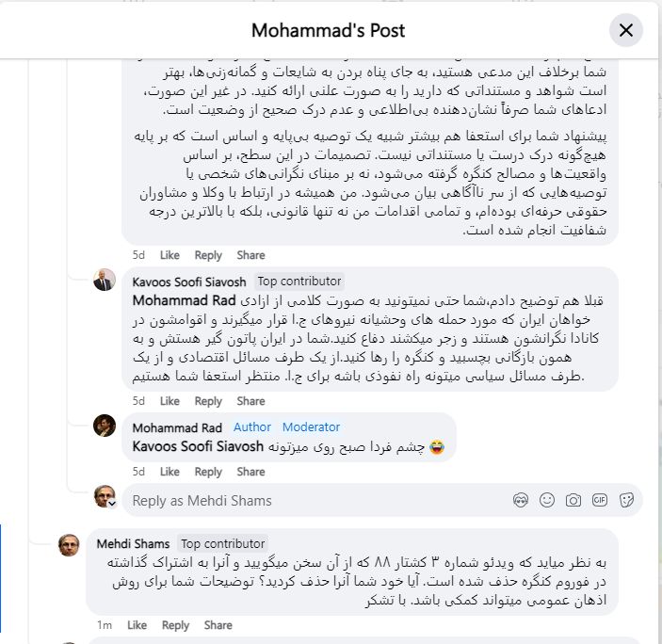The width and height of the screenshot is (662, 644).
Task: Click Mehdi Shams' comment profile picture
Action: 69,544
